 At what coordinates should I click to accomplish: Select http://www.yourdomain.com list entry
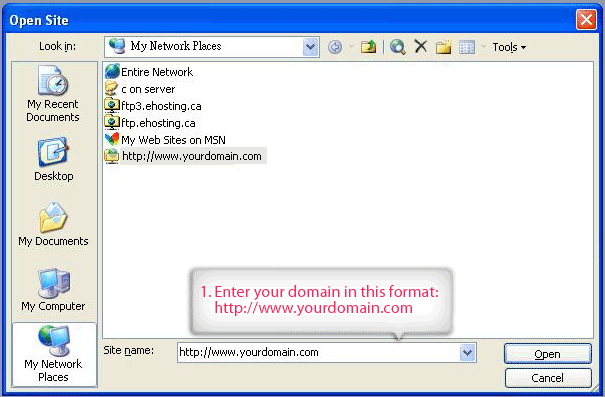pyautogui.click(x=185, y=156)
